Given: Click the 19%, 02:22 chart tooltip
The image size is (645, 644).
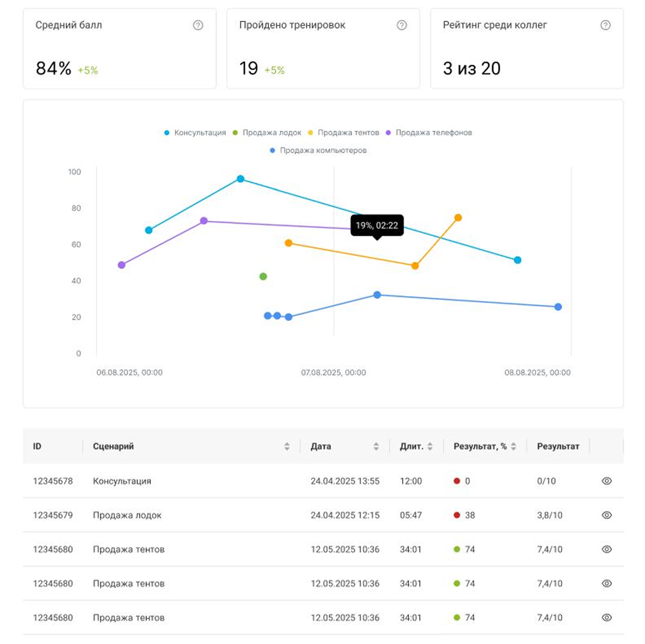Looking at the screenshot, I should [377, 225].
